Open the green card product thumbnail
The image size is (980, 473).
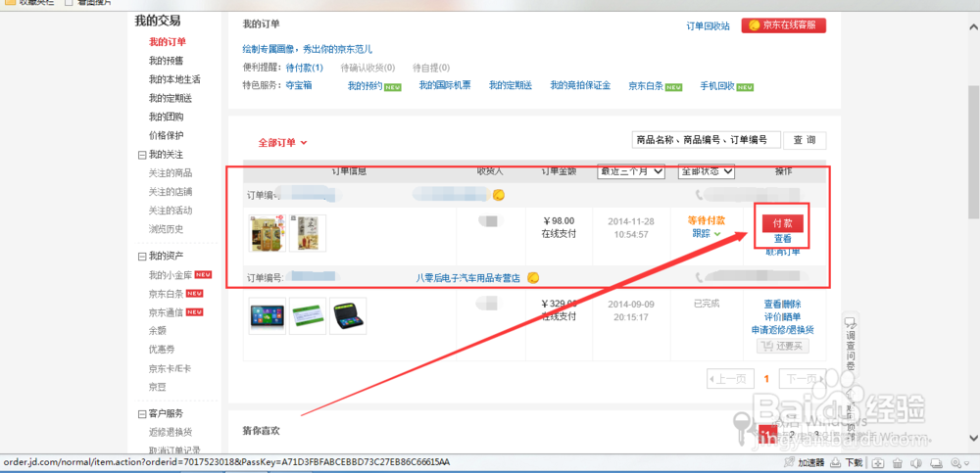coord(308,315)
